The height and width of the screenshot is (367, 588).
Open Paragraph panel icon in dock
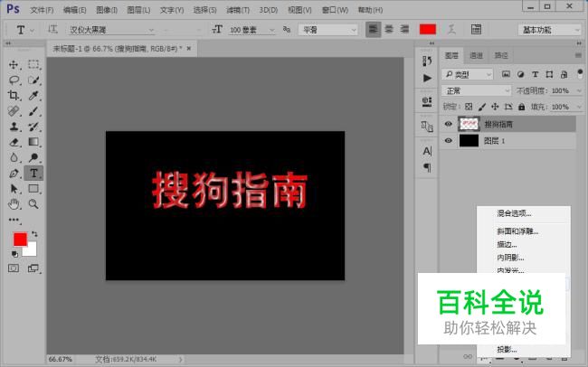427,167
